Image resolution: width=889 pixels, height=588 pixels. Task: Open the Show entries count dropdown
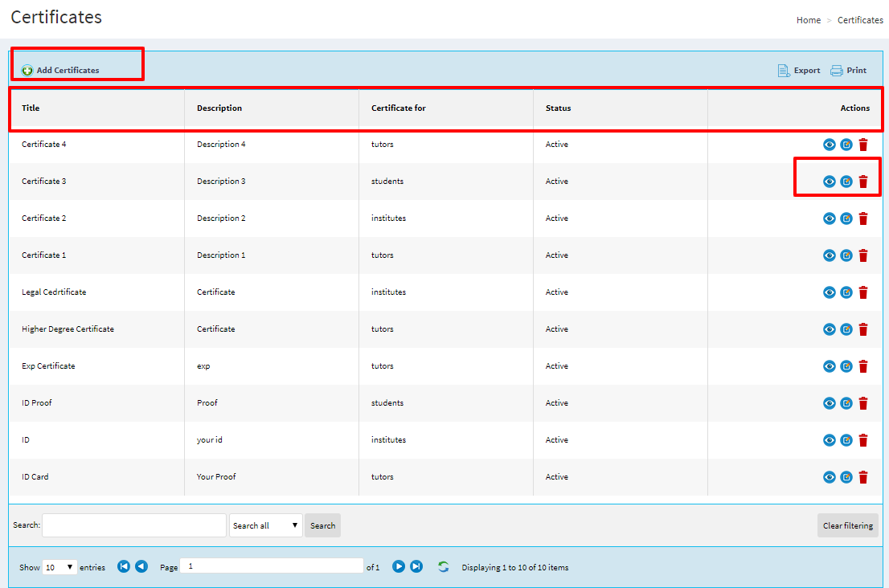(x=59, y=567)
